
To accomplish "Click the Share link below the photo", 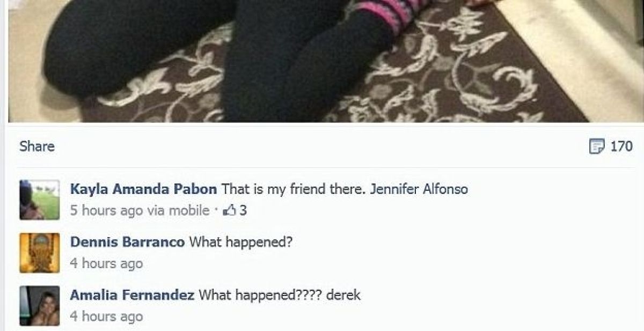I will [37, 146].
